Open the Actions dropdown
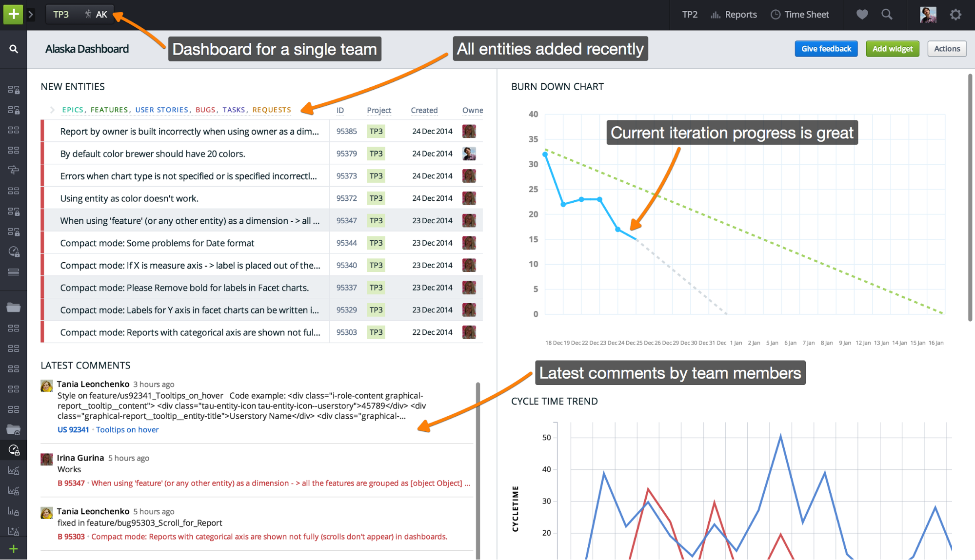 coord(946,49)
